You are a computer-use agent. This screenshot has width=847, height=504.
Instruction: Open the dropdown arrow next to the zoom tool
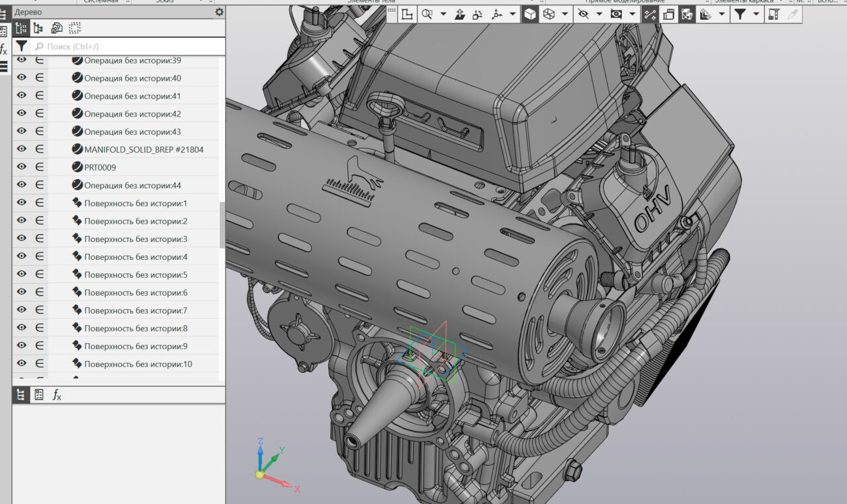[443, 14]
